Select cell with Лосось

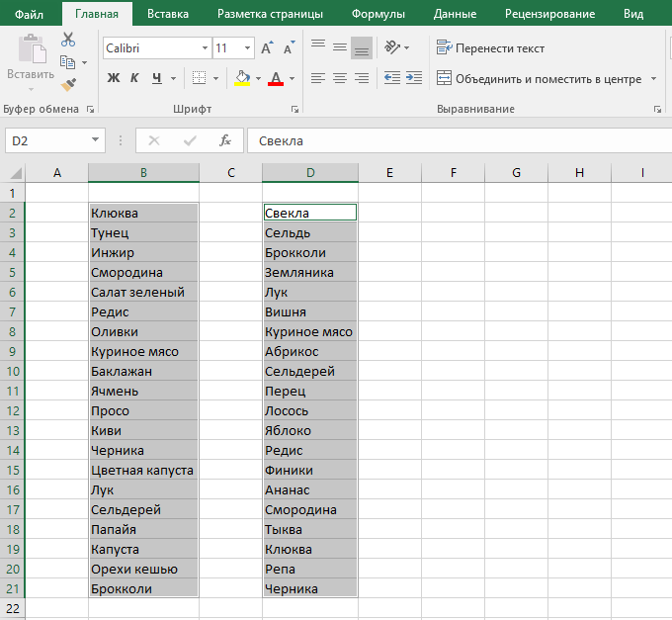click(x=310, y=410)
